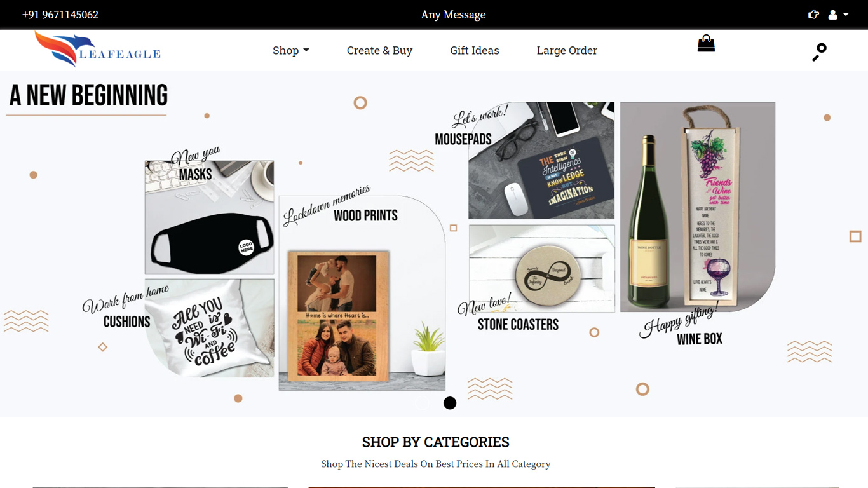The height and width of the screenshot is (488, 868).
Task: Click the phone number +91 9671145062
Action: click(x=60, y=15)
